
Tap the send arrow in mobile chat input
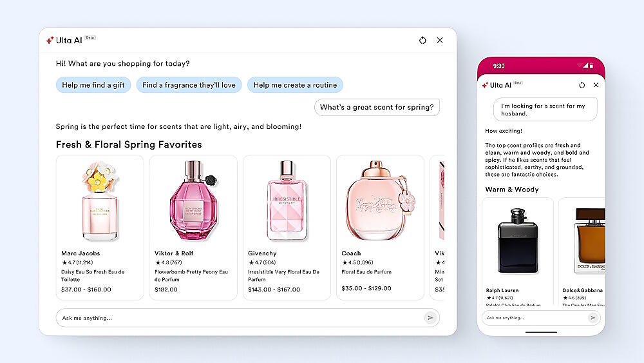(592, 318)
